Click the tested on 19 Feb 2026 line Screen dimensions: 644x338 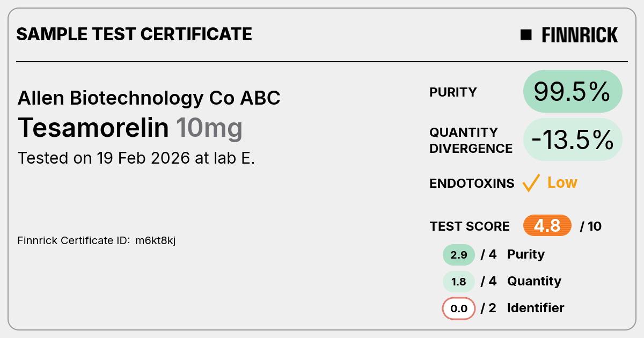point(136,158)
